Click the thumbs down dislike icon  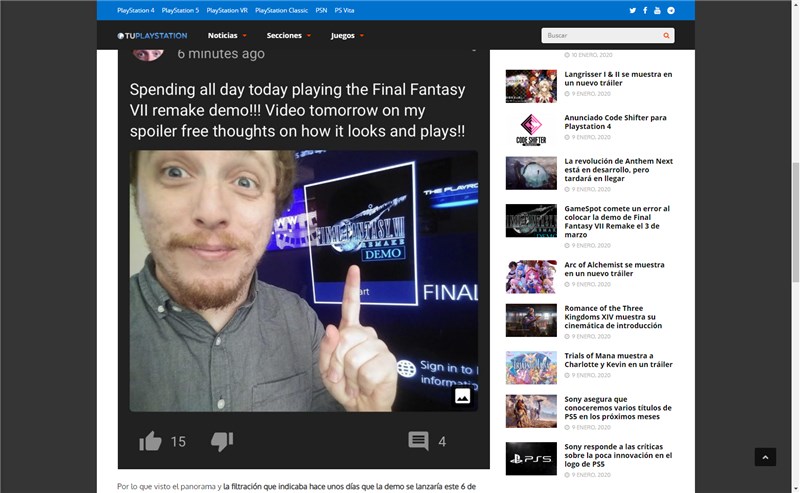[222, 441]
